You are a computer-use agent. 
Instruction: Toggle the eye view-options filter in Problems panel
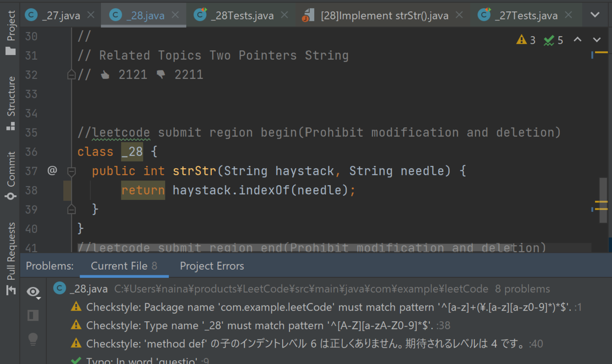pyautogui.click(x=33, y=291)
